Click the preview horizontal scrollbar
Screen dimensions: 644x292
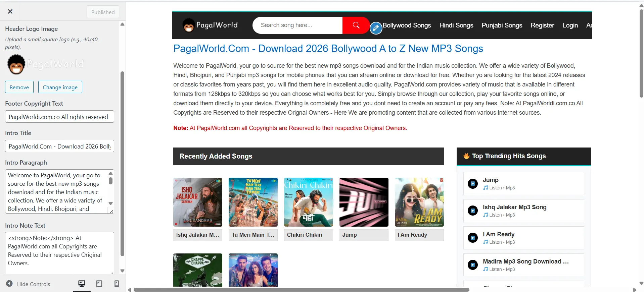point(301,290)
